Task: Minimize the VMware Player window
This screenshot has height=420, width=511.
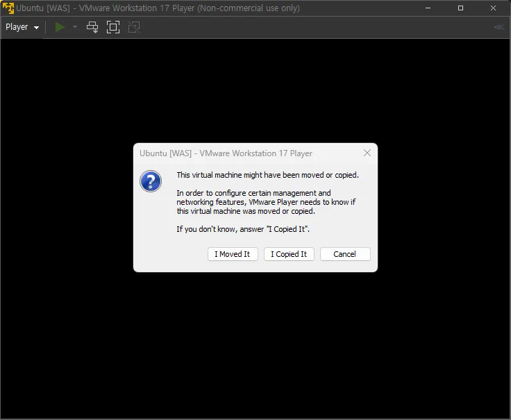Action: pos(428,8)
